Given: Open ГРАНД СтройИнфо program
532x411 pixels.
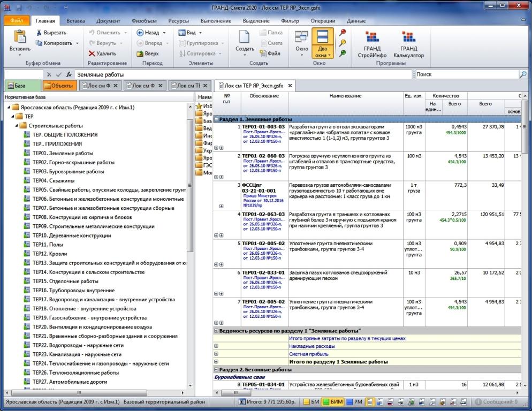Looking at the screenshot, I should tap(372, 44).
